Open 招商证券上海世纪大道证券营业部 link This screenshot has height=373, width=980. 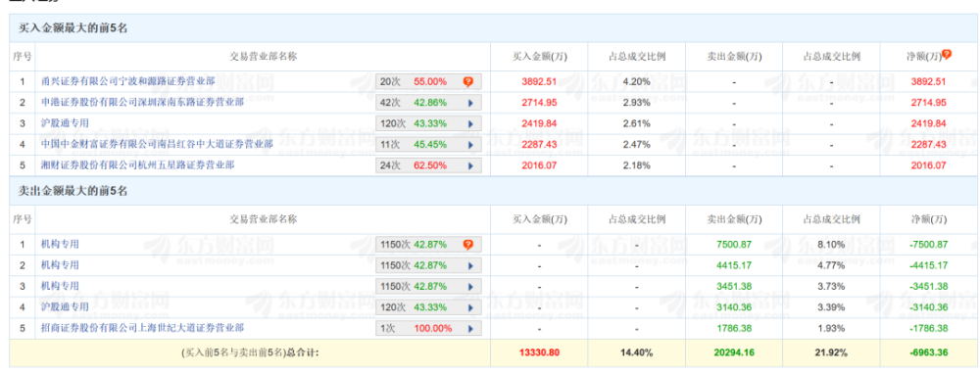(x=142, y=327)
